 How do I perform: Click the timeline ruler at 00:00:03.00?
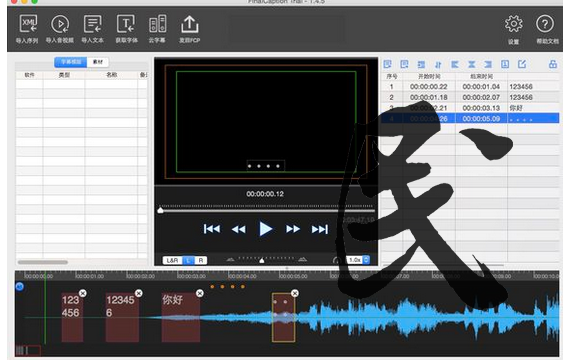(x=191, y=276)
